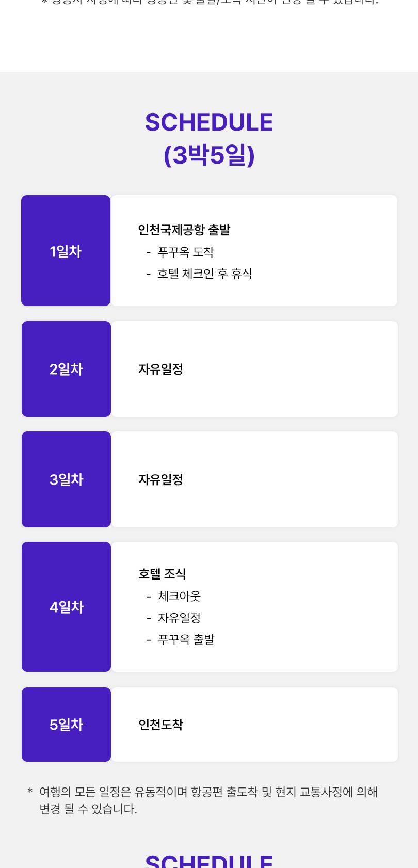Image resolution: width=418 pixels, height=868 pixels.
Task: Click the SCHEDULE (3박5일) heading
Action: tap(209, 139)
